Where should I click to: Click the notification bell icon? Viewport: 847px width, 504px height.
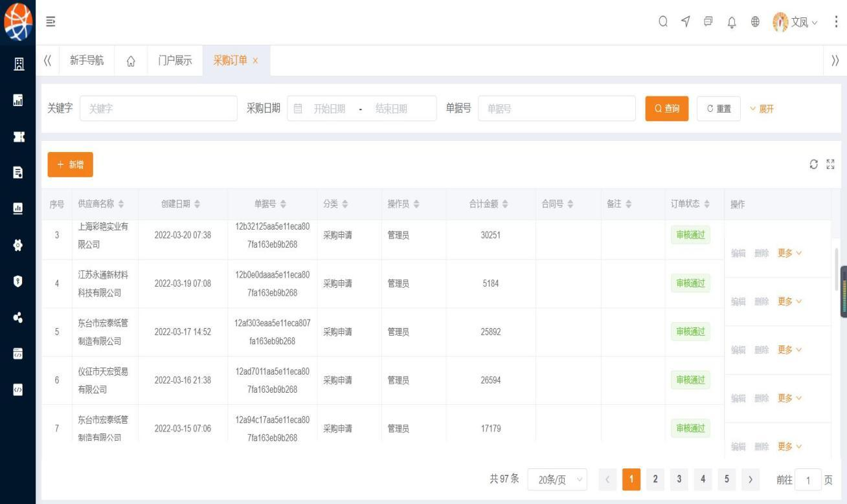[x=732, y=22]
